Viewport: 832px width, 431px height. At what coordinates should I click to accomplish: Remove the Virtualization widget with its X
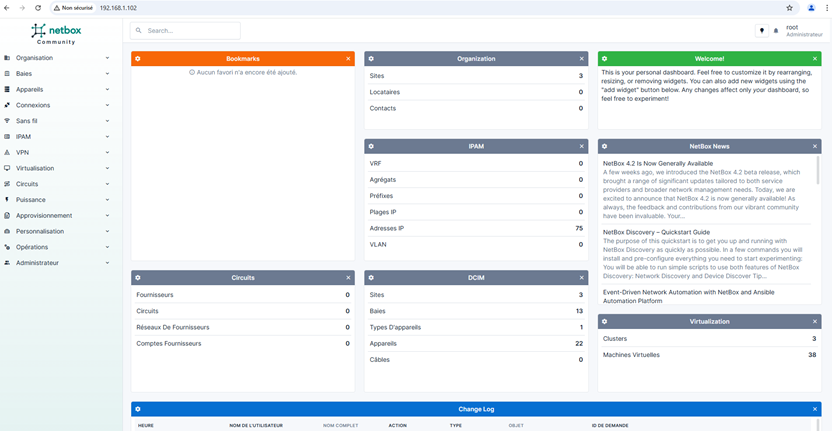(815, 322)
